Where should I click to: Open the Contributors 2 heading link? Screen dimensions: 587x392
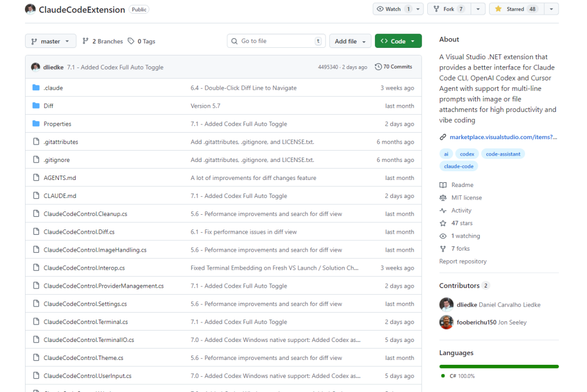[x=464, y=285]
